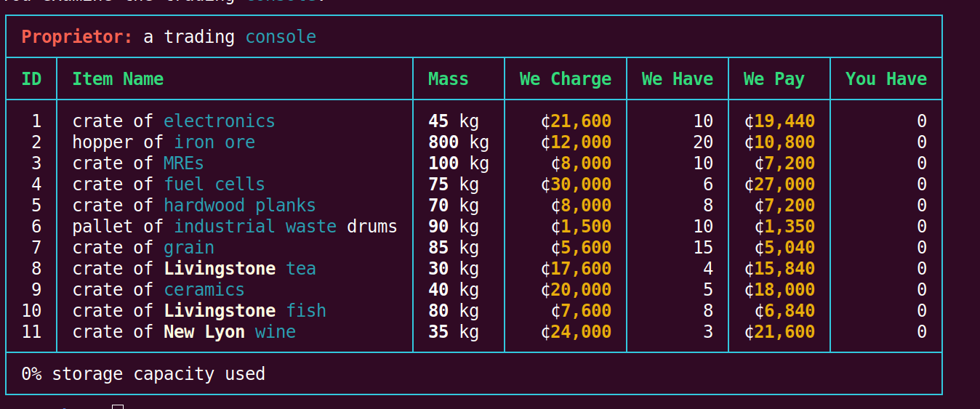Click the console link in Proprietor header
The height and width of the screenshot is (409, 980).
(281, 36)
